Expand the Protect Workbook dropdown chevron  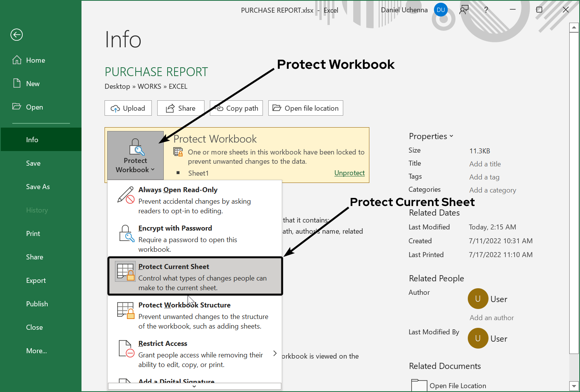click(153, 169)
